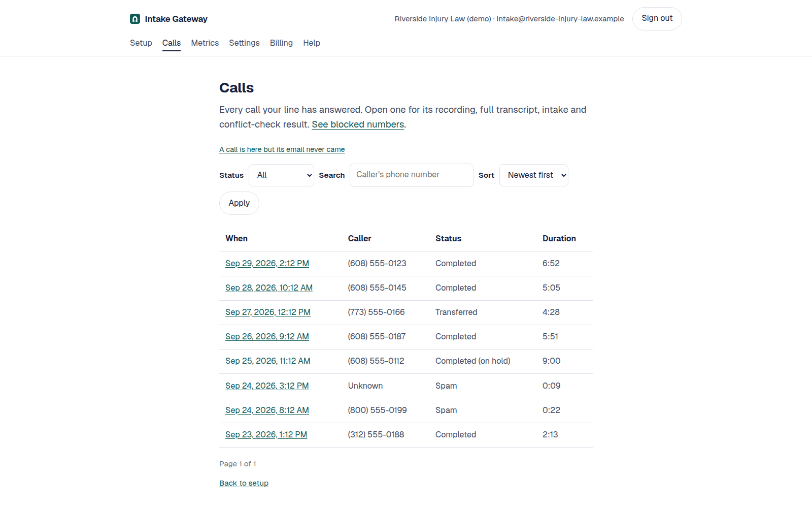Click caller number (800) 555-0199
The width and height of the screenshot is (812, 508).
(377, 410)
